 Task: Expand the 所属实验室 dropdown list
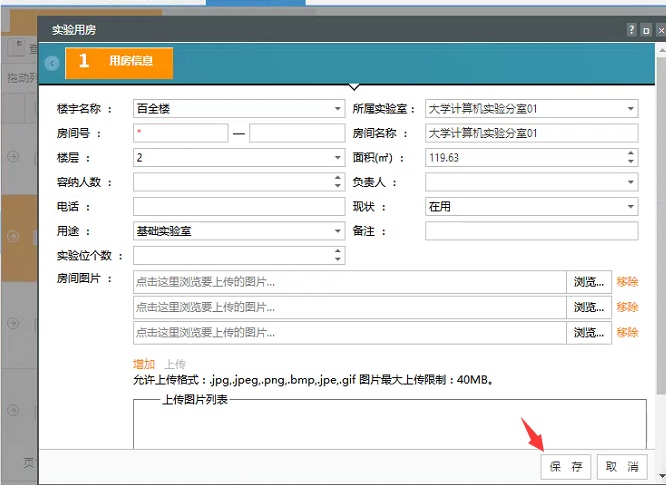tap(631, 108)
